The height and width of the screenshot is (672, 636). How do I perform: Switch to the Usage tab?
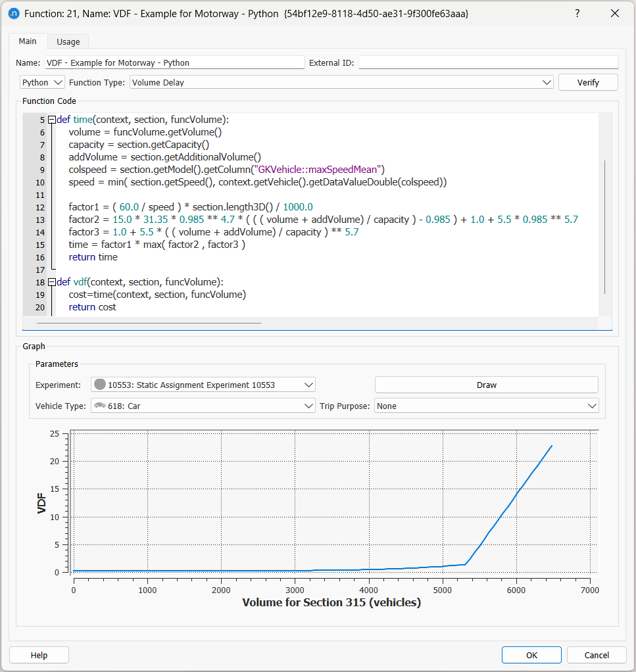68,41
